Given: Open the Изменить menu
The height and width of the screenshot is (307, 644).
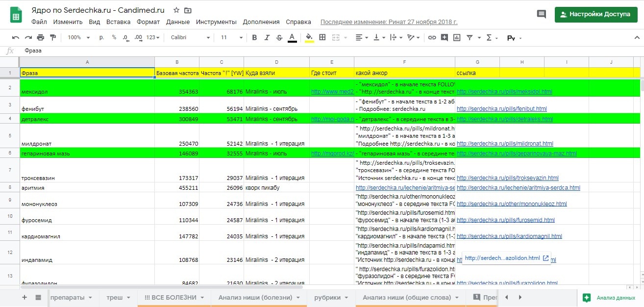Looking at the screenshot, I should tap(68, 22).
